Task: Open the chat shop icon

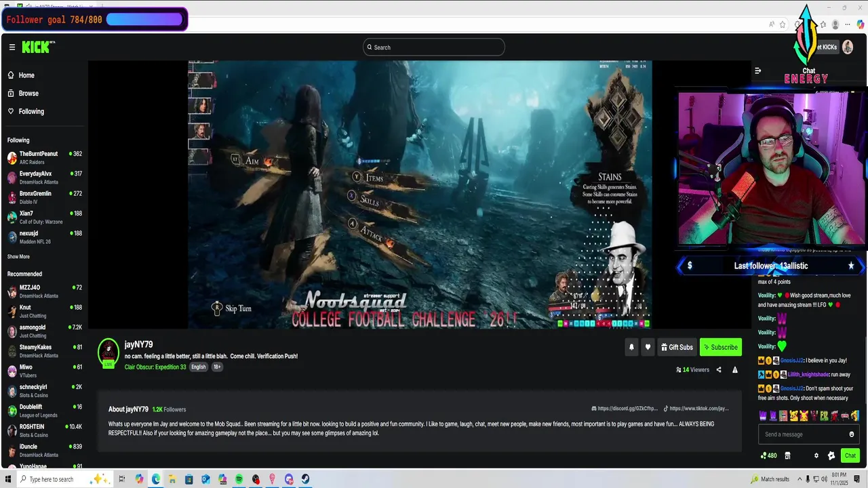Action: click(x=787, y=455)
